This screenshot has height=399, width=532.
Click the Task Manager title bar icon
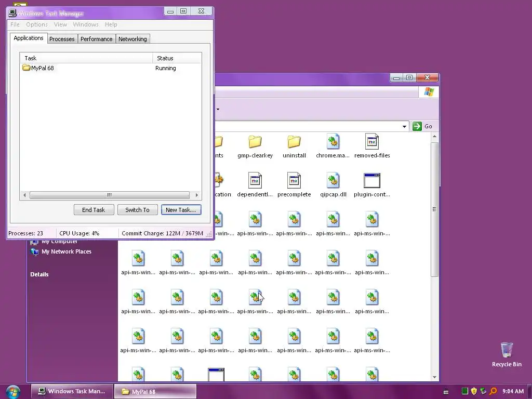pyautogui.click(x=12, y=13)
